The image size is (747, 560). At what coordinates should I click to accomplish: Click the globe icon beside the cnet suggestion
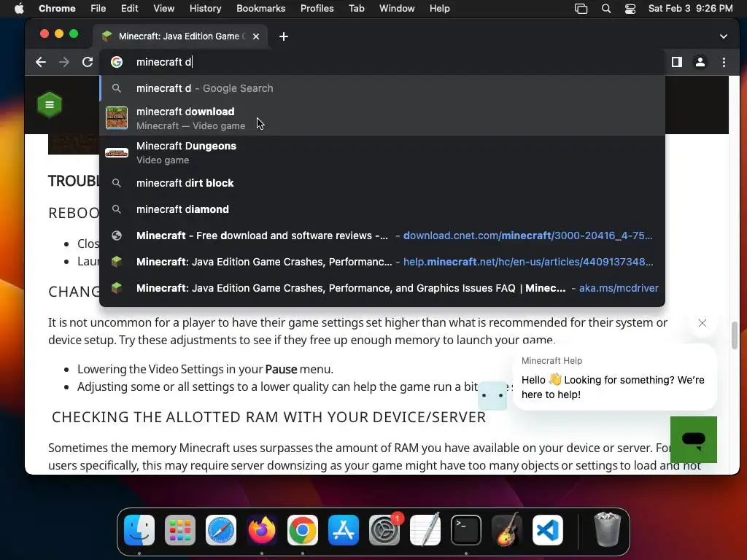click(116, 236)
